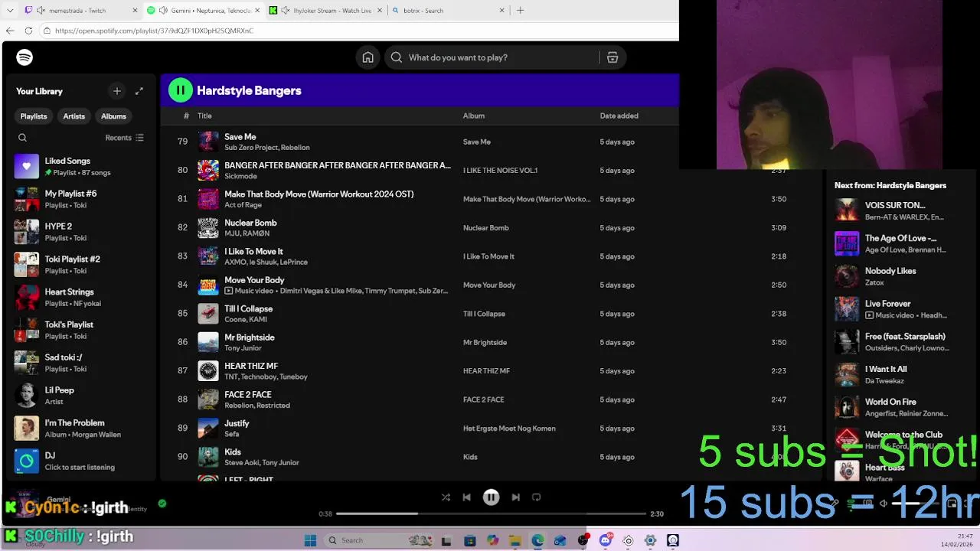Open a new browser tab
980x551 pixels.
pyautogui.click(x=521, y=11)
